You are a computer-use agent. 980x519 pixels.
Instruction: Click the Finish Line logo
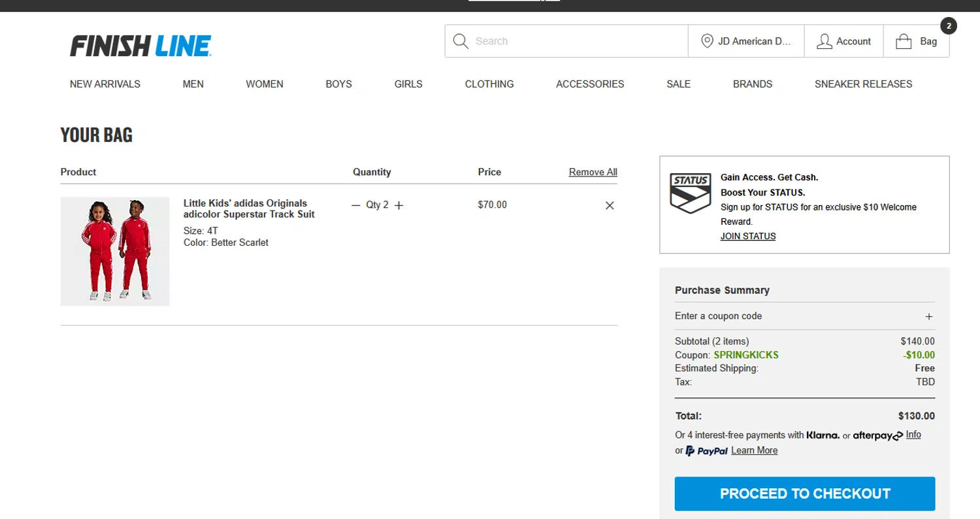pos(140,46)
